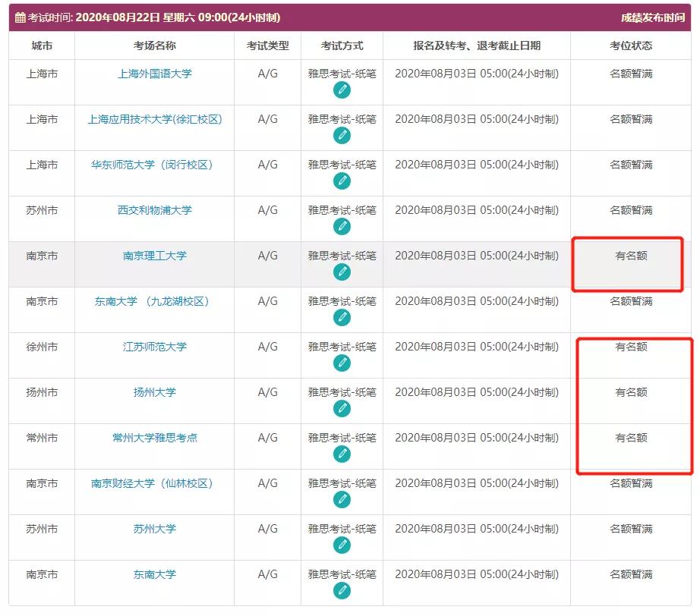Click 成绩发布时间 in the header bar
This screenshot has width=700, height=616.
(653, 17)
